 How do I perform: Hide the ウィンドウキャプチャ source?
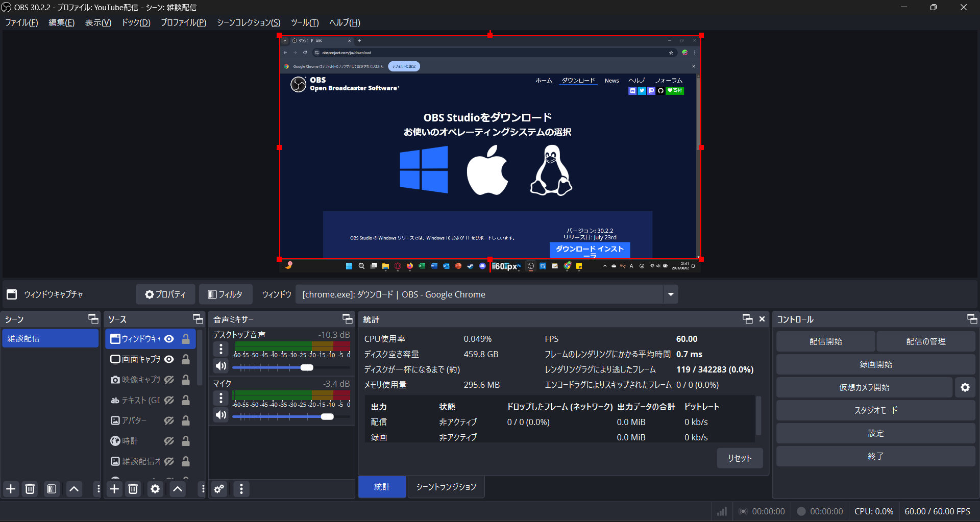pos(169,339)
